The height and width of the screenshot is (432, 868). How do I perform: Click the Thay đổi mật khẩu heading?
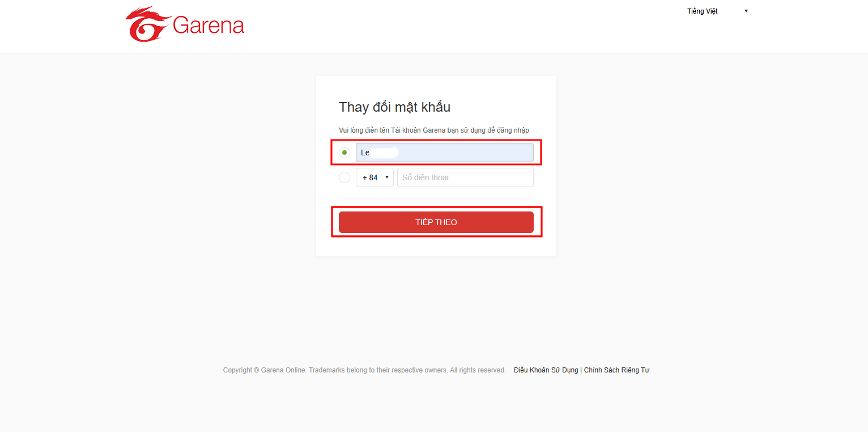point(394,107)
